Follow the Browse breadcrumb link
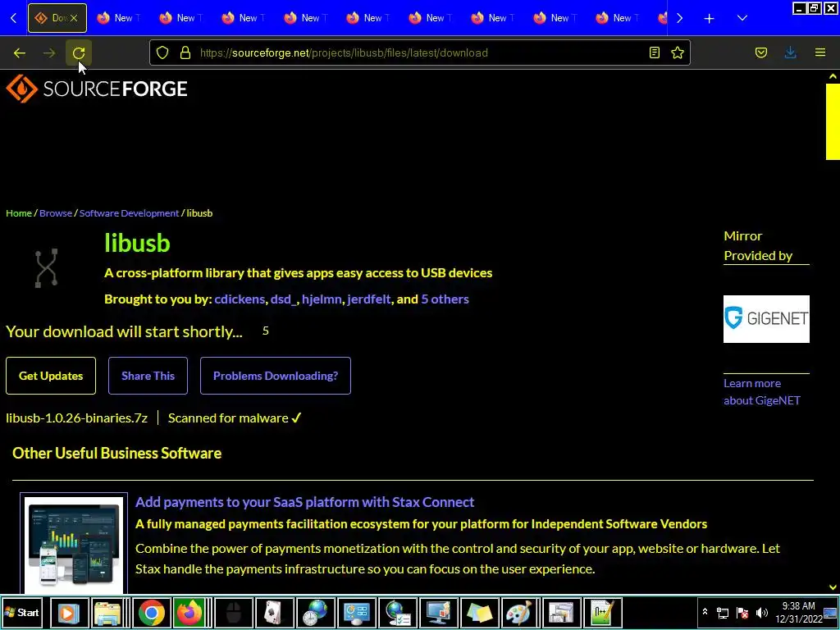The height and width of the screenshot is (630, 840). [x=56, y=213]
